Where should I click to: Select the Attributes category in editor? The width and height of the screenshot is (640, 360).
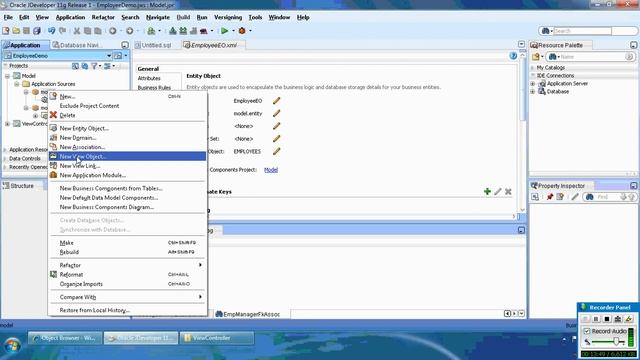pos(149,78)
